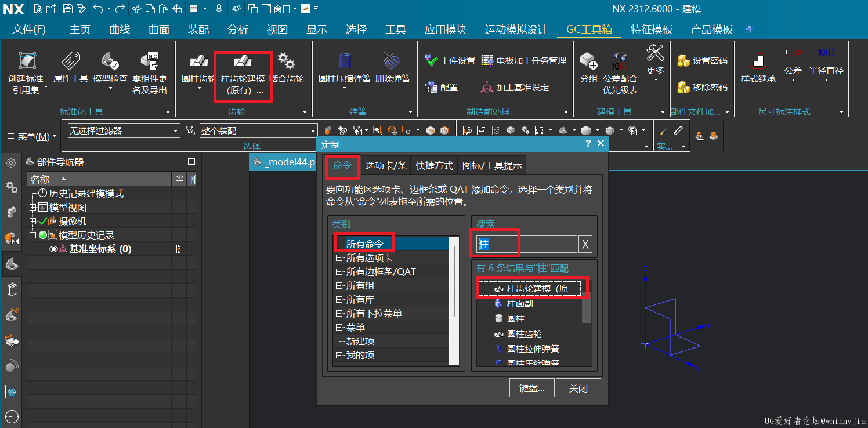Click the 键盘... button
868x428 pixels.
tap(532, 388)
